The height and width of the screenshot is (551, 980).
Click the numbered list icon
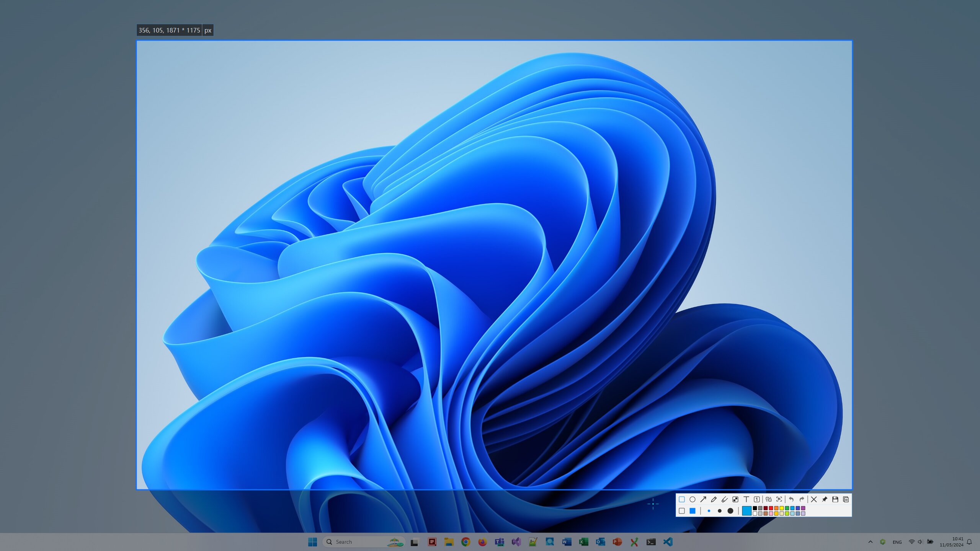(758, 499)
